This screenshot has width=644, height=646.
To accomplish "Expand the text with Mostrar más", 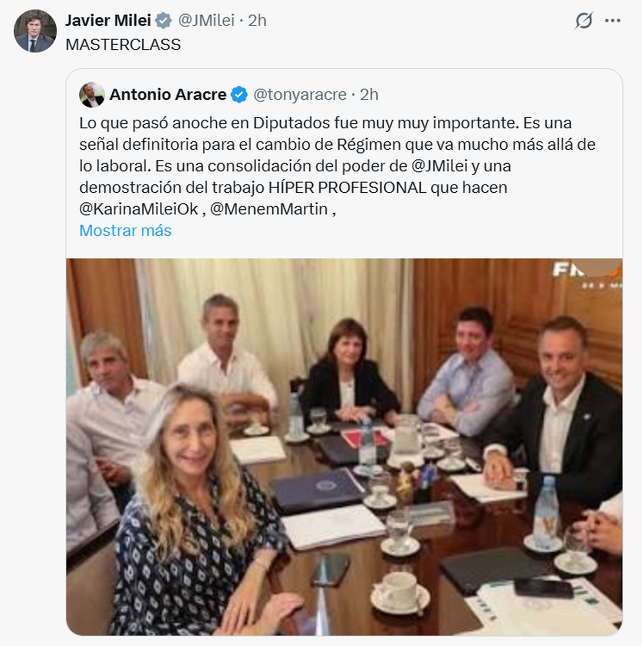I will click(x=126, y=230).
